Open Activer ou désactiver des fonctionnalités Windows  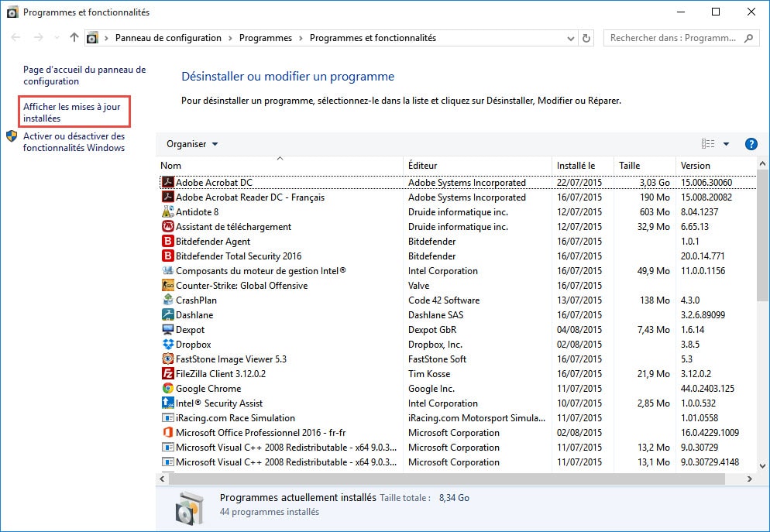click(74, 142)
